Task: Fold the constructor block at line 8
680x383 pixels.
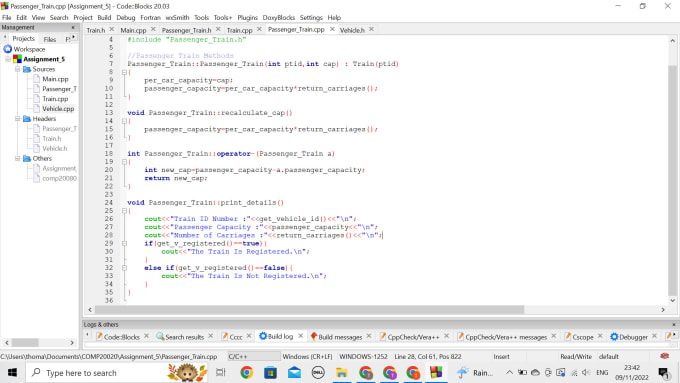Action: 124,72
